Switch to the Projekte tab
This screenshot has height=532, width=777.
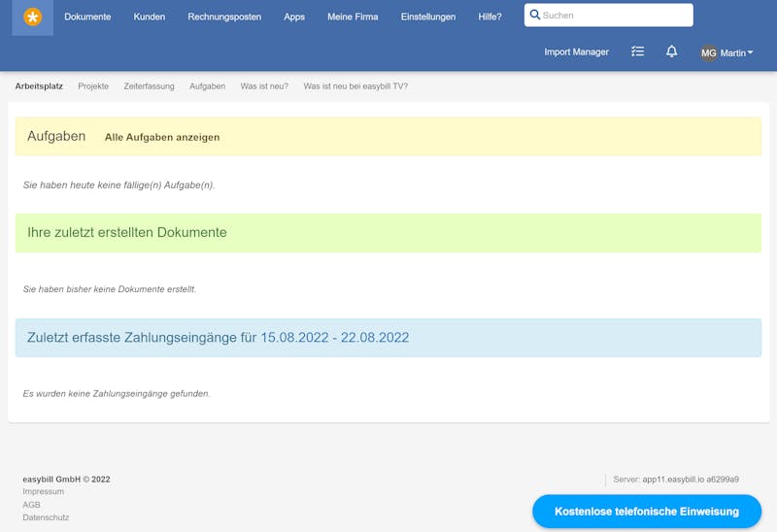(x=93, y=86)
